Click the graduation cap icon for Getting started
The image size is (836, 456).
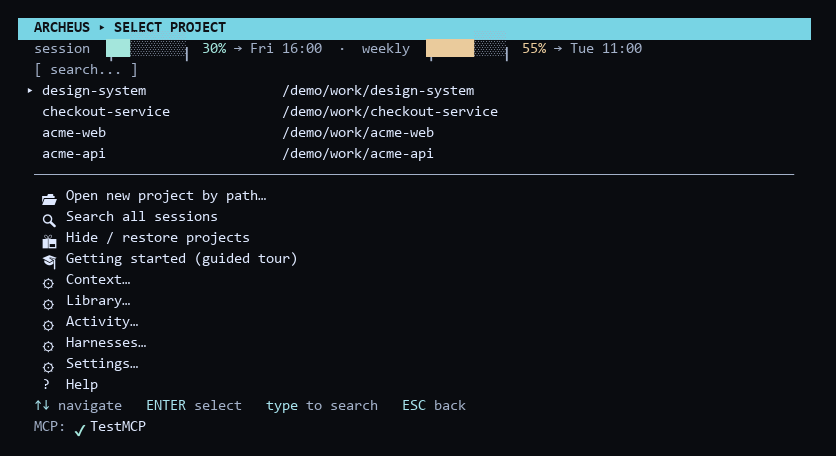coord(49,261)
